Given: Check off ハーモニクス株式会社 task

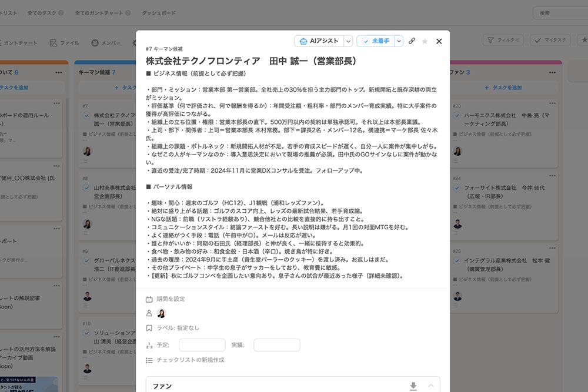Looking at the screenshot, I should click(x=457, y=115).
